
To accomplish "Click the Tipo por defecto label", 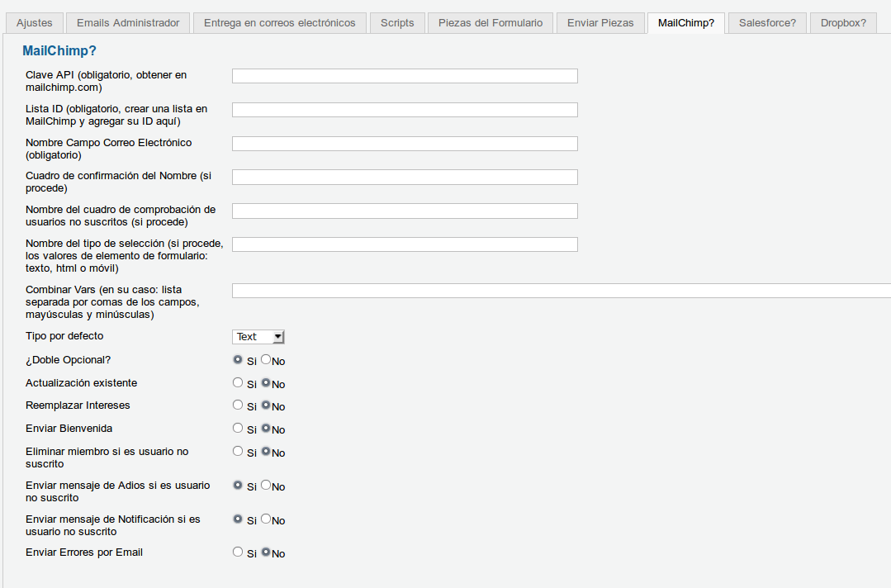I will pyautogui.click(x=64, y=336).
